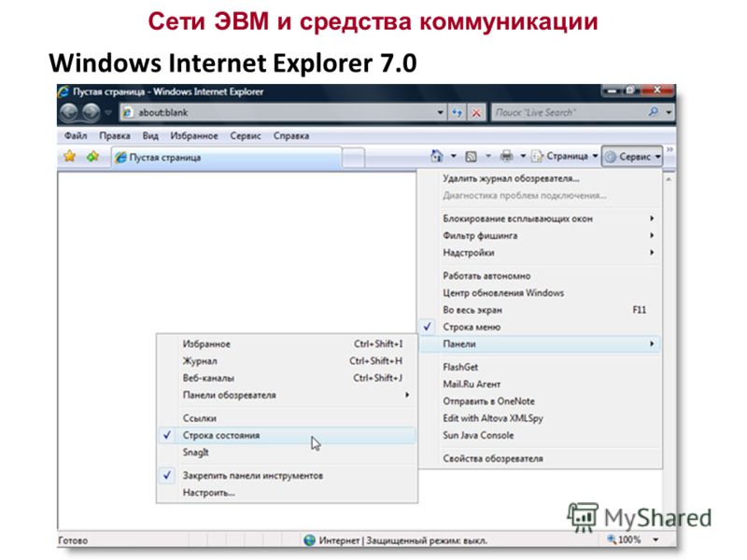Open Блокирование всплывающих окон submenu

pyautogui.click(x=541, y=219)
